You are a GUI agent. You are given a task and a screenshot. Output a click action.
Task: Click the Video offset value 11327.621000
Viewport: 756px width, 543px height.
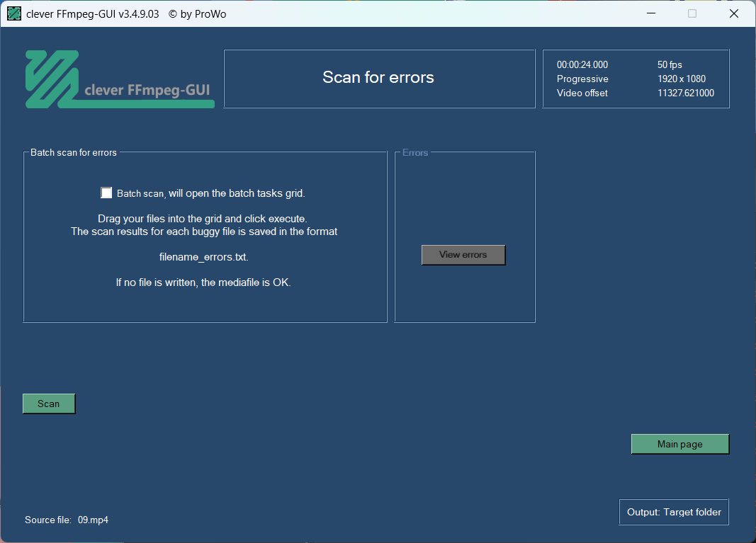[686, 93]
